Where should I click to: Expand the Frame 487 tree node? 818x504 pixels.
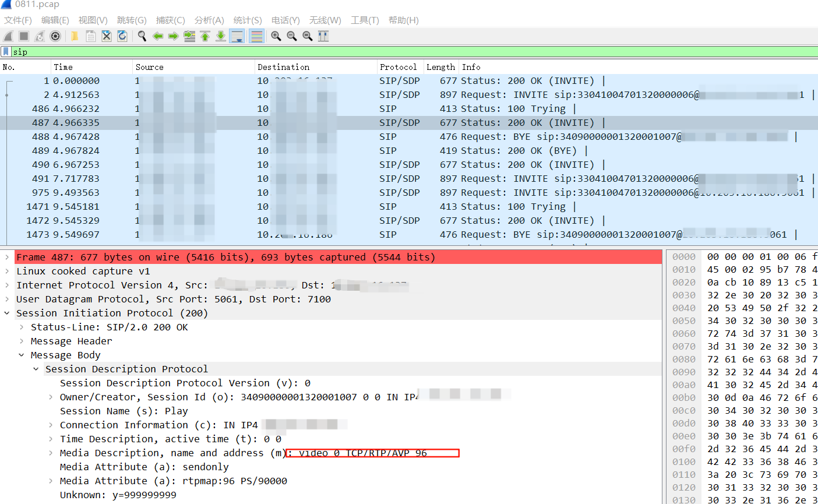point(7,257)
